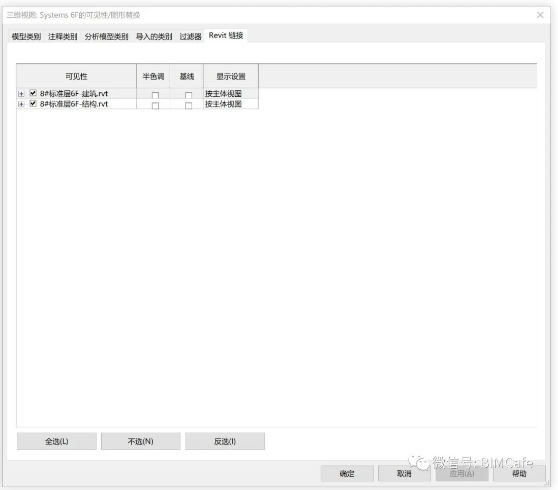
Task: Click the 半色调 column header
Action: pos(153,76)
